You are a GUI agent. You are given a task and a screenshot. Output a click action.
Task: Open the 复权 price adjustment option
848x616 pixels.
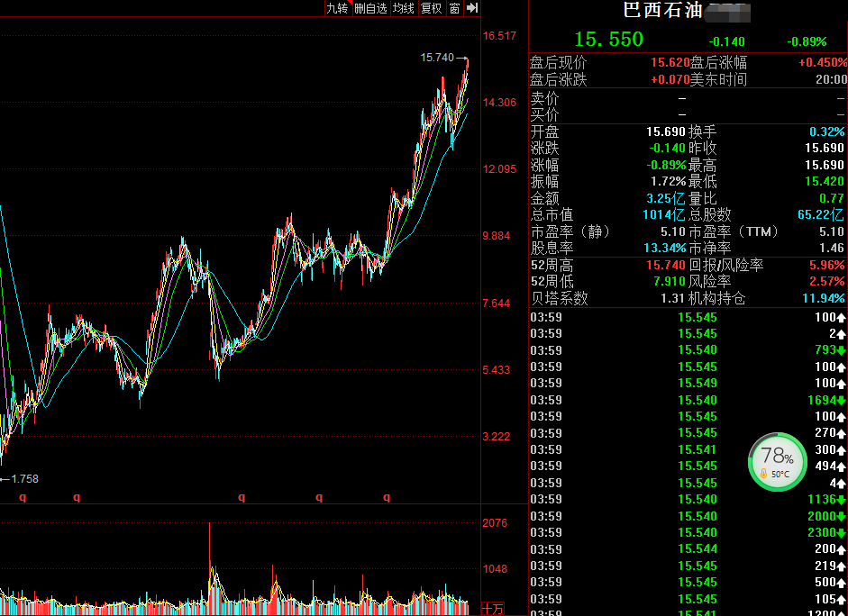click(x=432, y=8)
